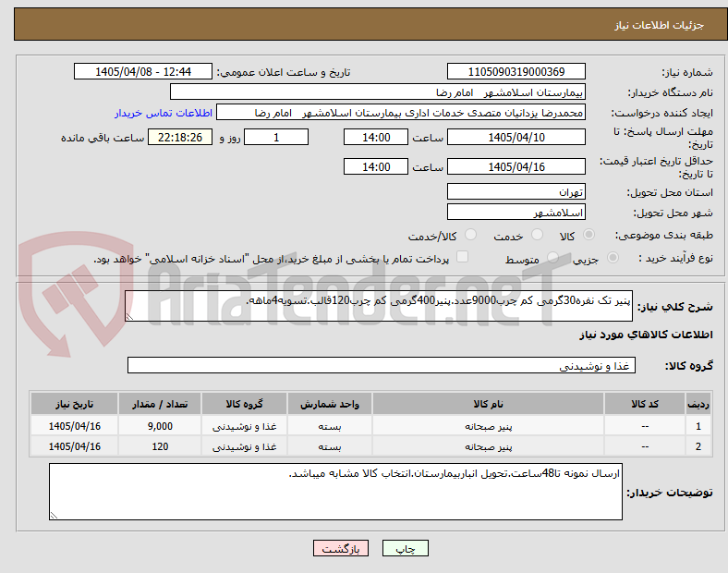Click the date 1405/04/16 in row 1

pos(74,426)
